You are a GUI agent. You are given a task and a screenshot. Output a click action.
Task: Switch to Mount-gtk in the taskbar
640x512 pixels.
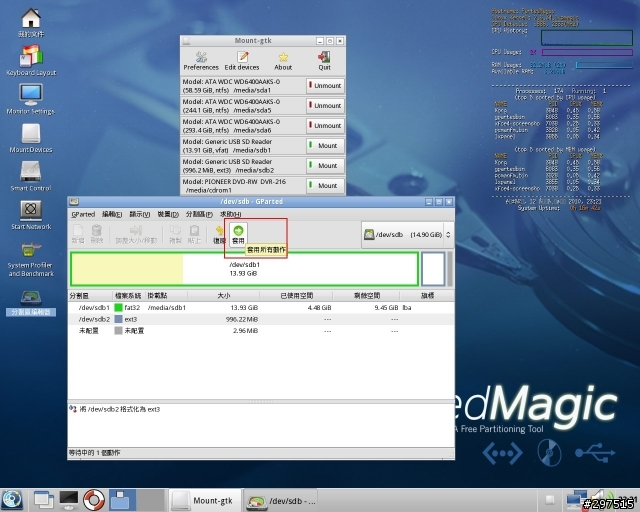click(205, 500)
